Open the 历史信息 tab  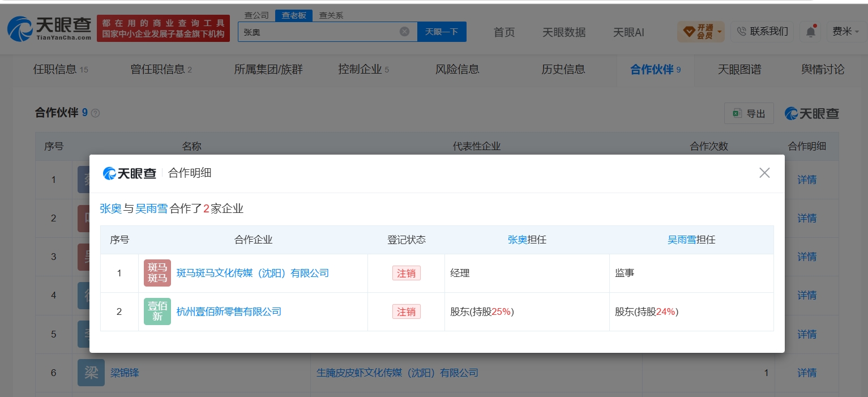563,70
